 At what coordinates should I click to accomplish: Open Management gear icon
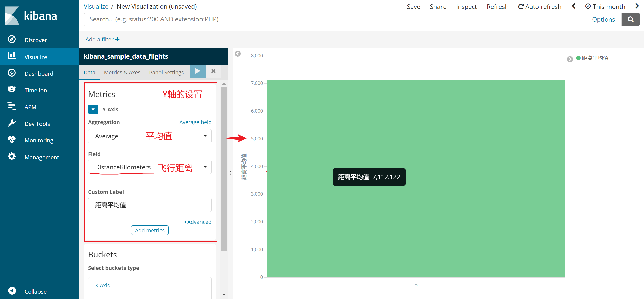[x=12, y=157]
